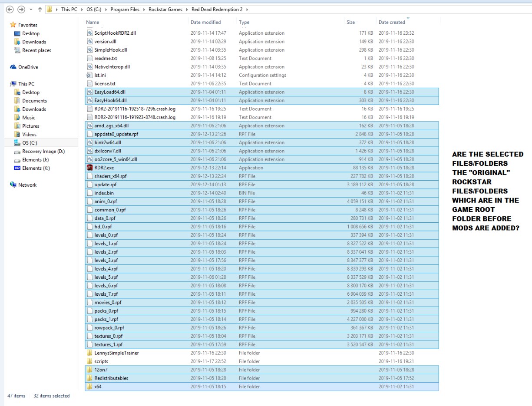This screenshot has height=406, width=532.
Task: Click the x64 folder icon
Action: pyautogui.click(x=89, y=386)
